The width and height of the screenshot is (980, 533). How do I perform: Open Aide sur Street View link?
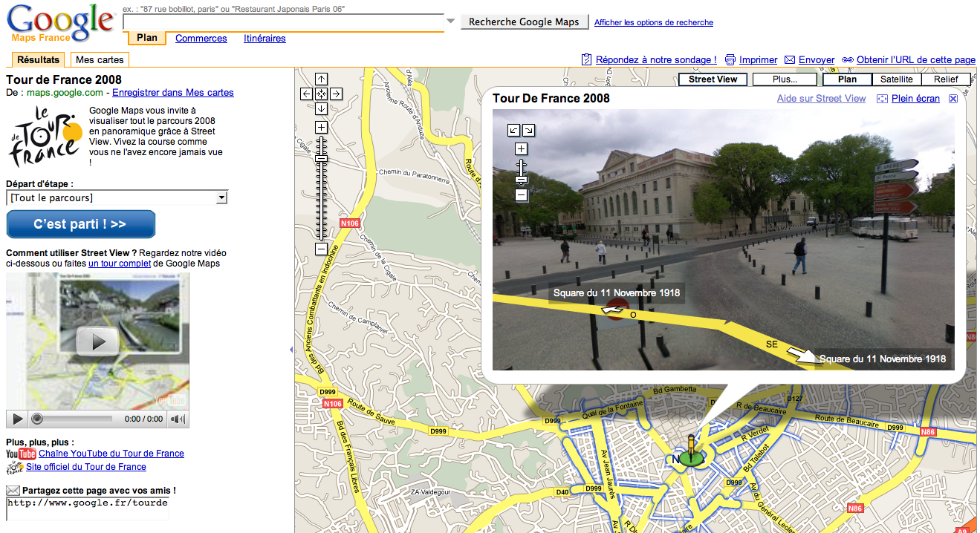click(821, 99)
